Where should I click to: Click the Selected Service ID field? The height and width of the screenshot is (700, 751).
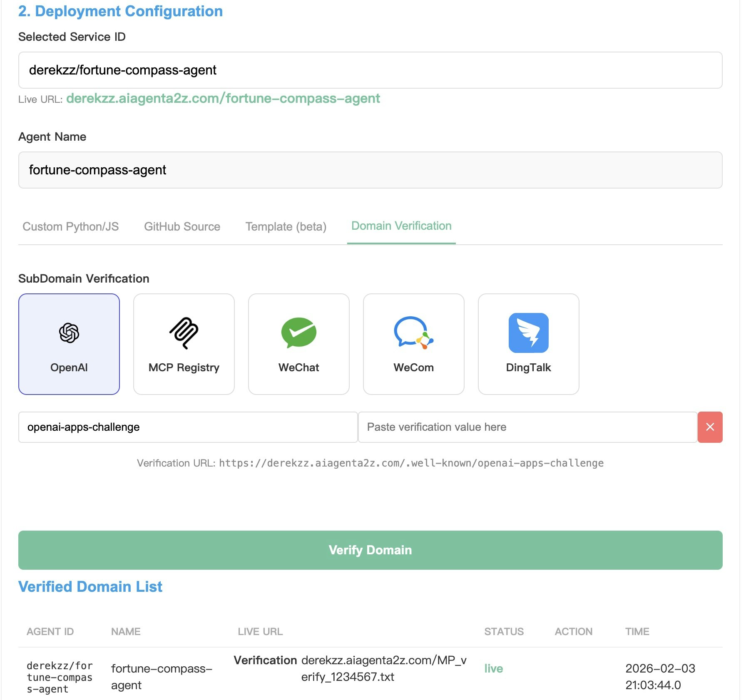point(371,70)
